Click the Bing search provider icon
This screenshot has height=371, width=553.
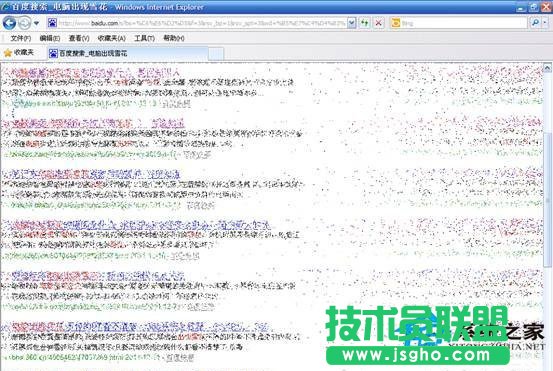pyautogui.click(x=396, y=23)
